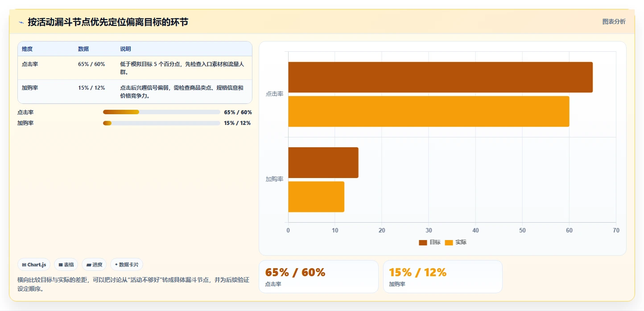Click the small blue icon before the title

click(x=21, y=22)
